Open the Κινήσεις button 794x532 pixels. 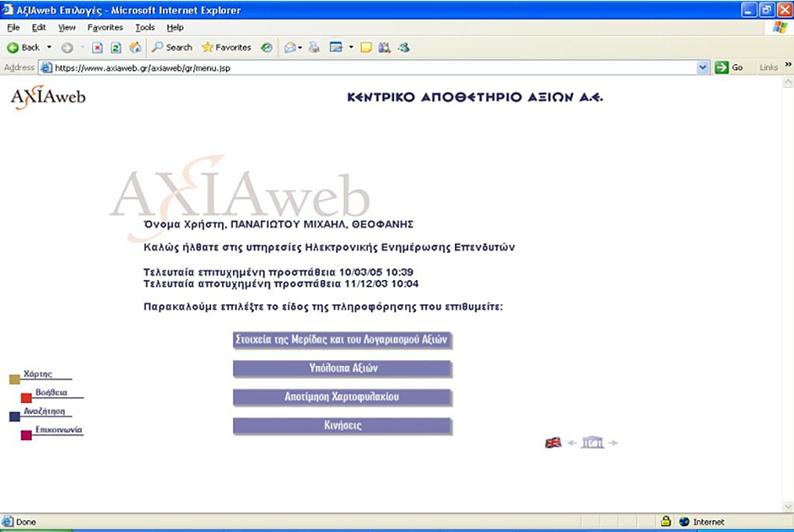pos(342,426)
